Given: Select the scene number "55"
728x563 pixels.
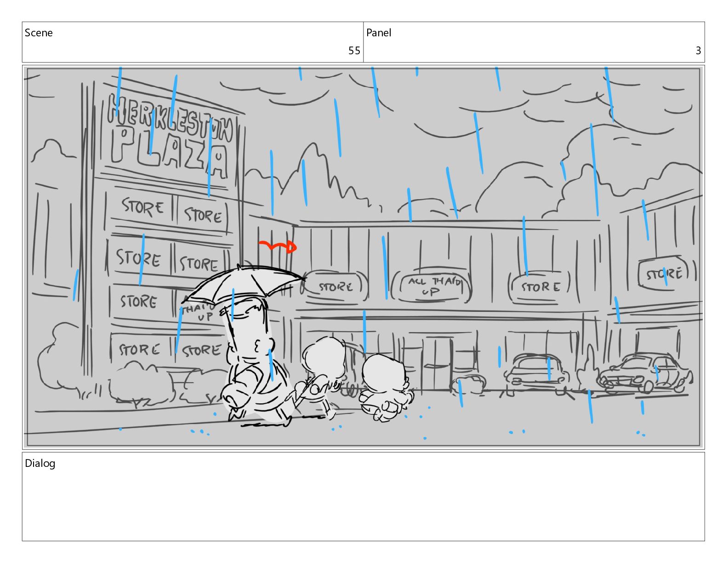Looking at the screenshot, I should (354, 51).
